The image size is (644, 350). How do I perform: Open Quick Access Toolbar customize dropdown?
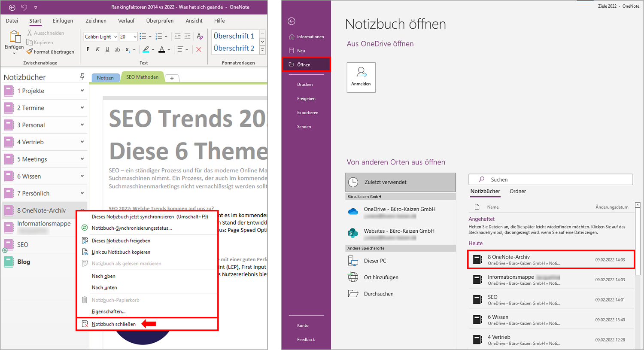pos(36,7)
